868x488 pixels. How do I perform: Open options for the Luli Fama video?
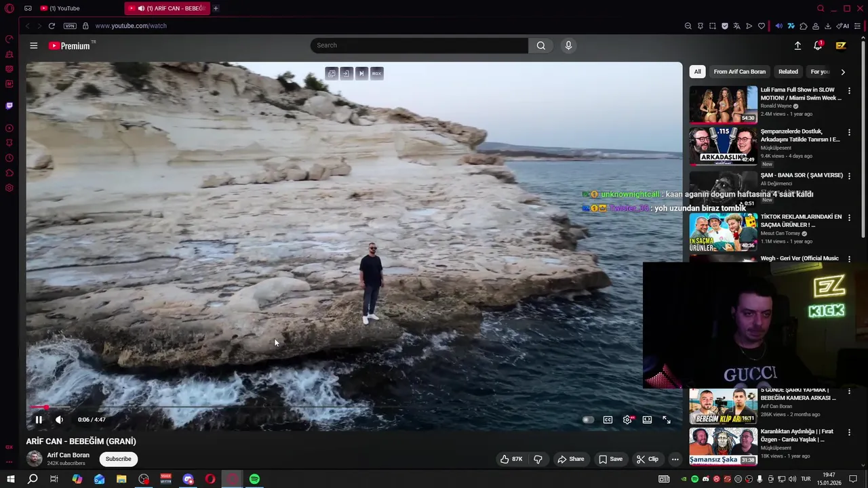click(x=849, y=91)
